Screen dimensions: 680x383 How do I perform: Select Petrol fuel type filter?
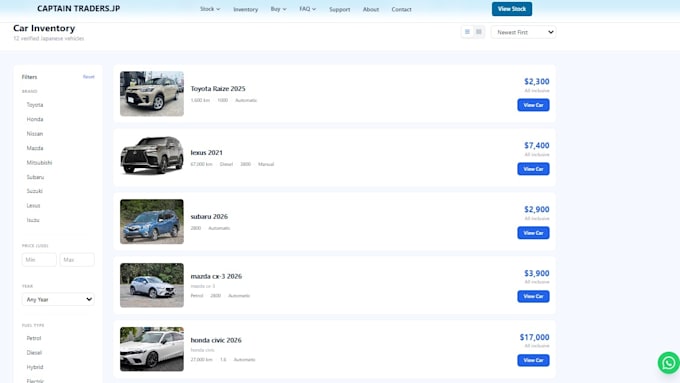click(x=34, y=338)
